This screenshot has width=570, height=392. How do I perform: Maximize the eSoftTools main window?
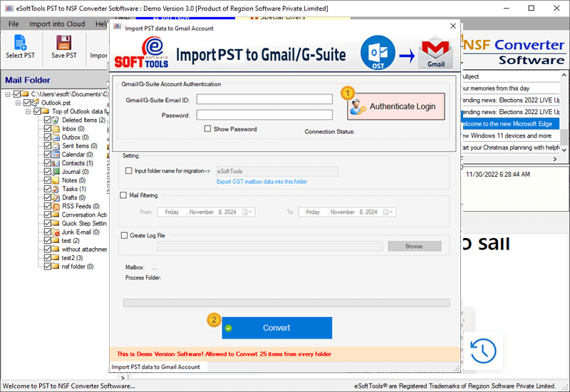point(532,8)
